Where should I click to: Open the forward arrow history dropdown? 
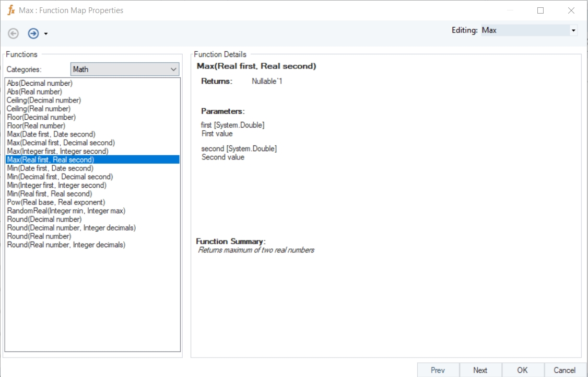(x=46, y=34)
